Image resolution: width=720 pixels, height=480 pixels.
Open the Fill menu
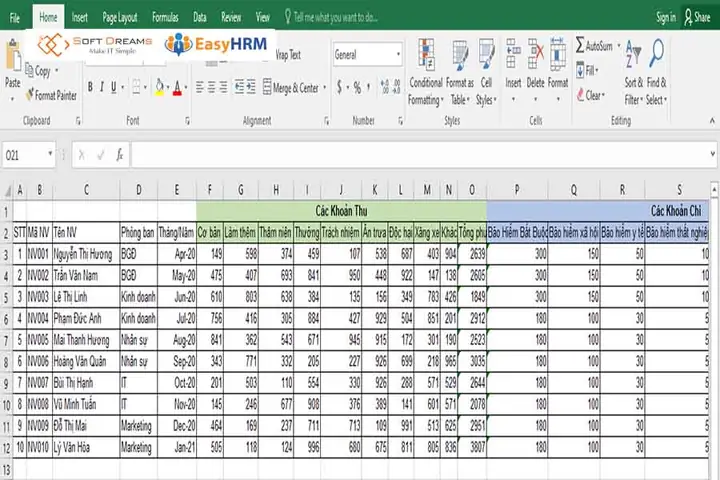[x=587, y=70]
